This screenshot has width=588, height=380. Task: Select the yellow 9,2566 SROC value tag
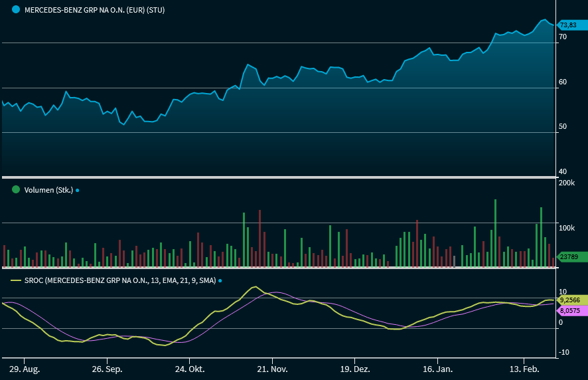569,300
